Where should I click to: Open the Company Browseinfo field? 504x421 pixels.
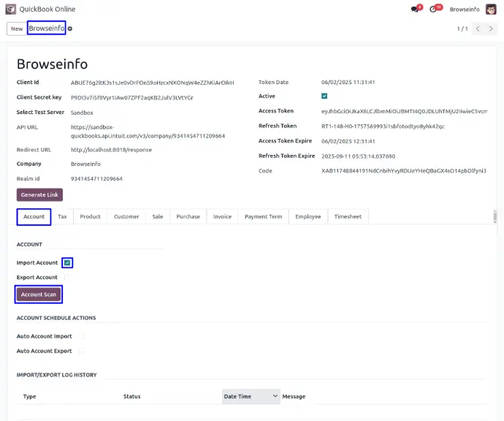click(x=85, y=164)
